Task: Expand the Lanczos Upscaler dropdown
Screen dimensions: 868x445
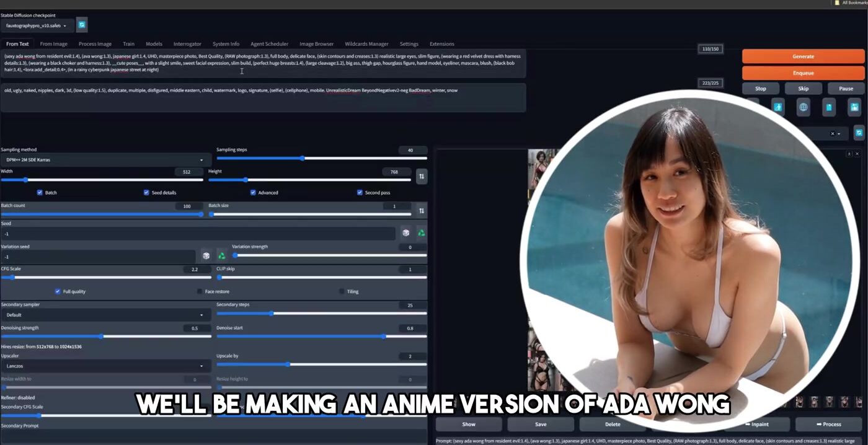Action: coord(105,366)
